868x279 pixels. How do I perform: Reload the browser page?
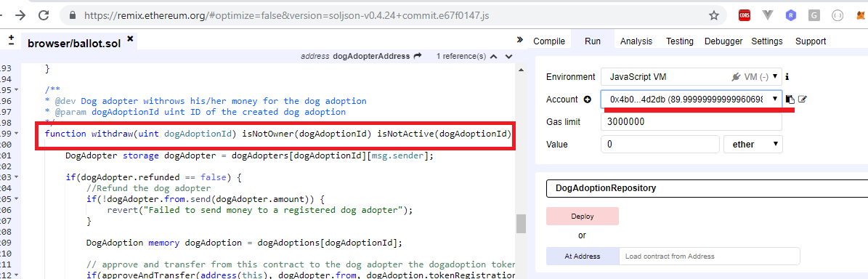tap(44, 15)
